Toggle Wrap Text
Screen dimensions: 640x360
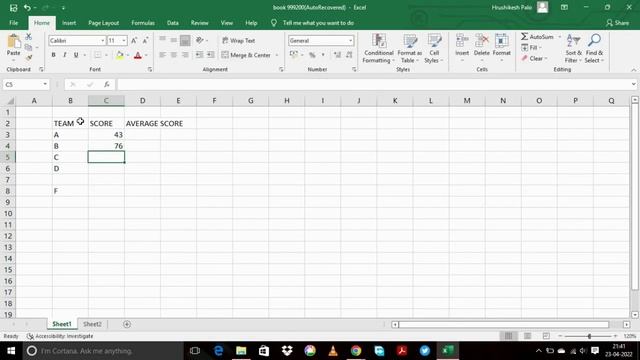(238, 40)
